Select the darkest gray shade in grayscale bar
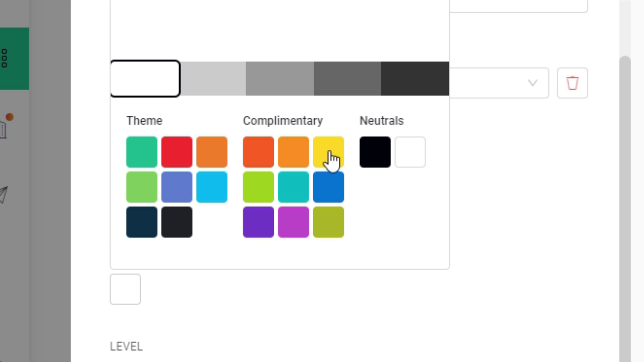The image size is (644, 362). (x=415, y=78)
